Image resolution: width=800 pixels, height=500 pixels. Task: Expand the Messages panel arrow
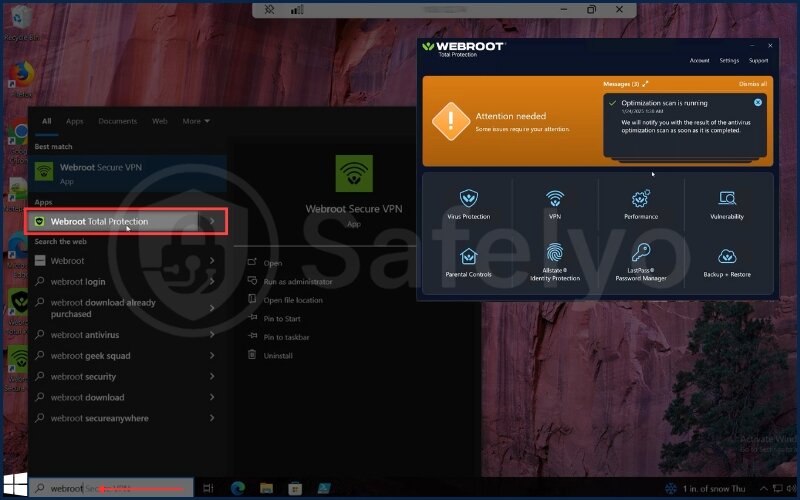coord(646,84)
